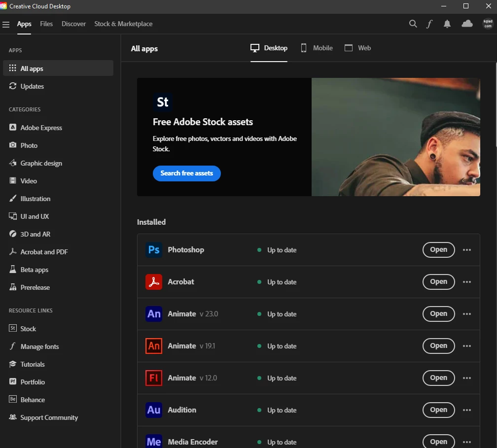Open Manage fonts link
This screenshot has height=448, width=497.
[x=58, y=346]
